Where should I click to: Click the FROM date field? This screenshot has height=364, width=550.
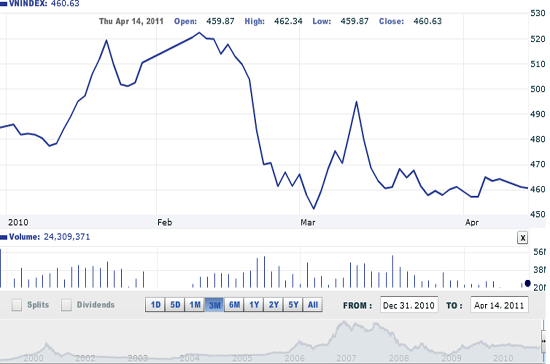[x=409, y=305]
